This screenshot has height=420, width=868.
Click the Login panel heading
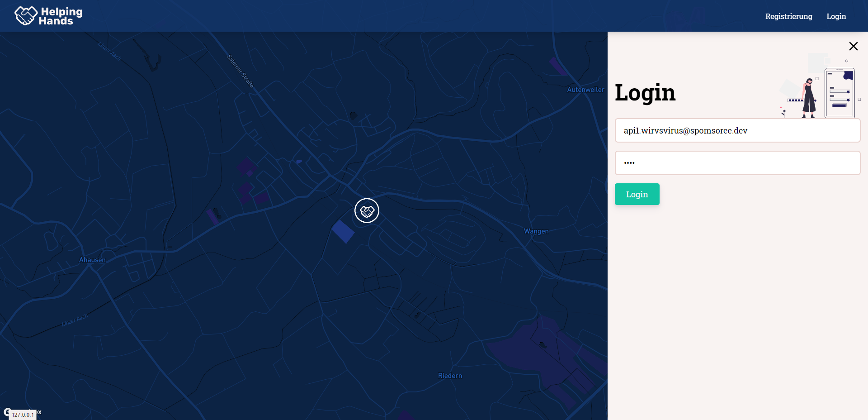click(645, 93)
